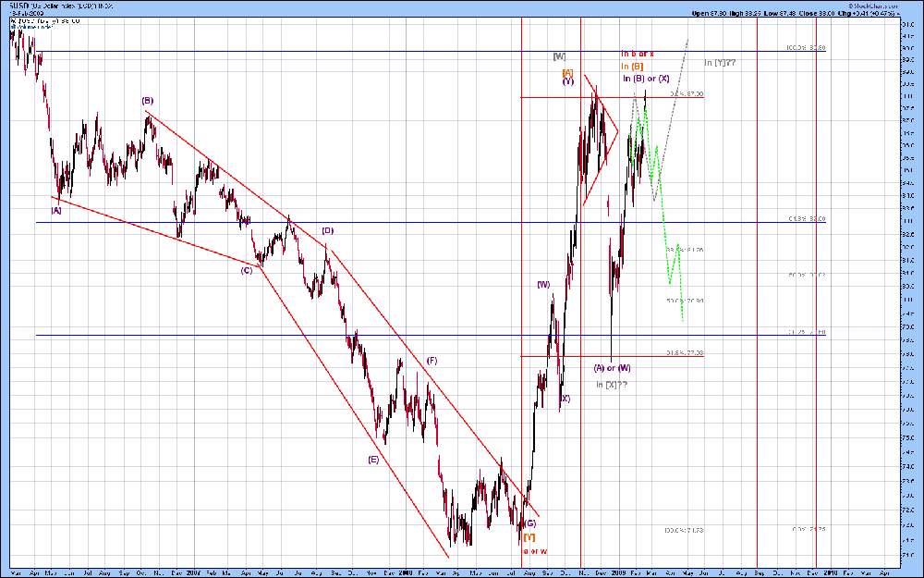Select the 2008 marker on time axis
Viewport: 924px width, 578px height.
click(406, 572)
